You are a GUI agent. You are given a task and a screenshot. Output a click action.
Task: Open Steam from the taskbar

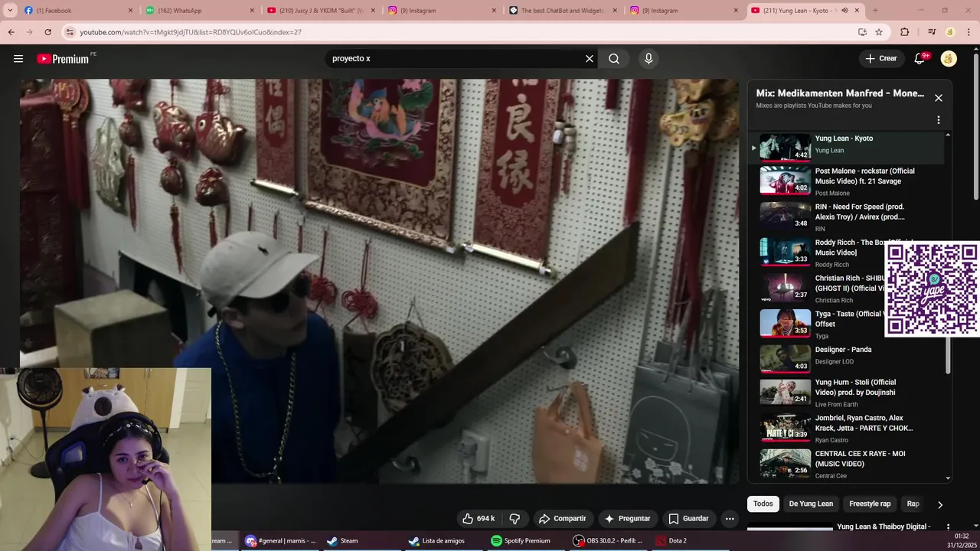342,541
